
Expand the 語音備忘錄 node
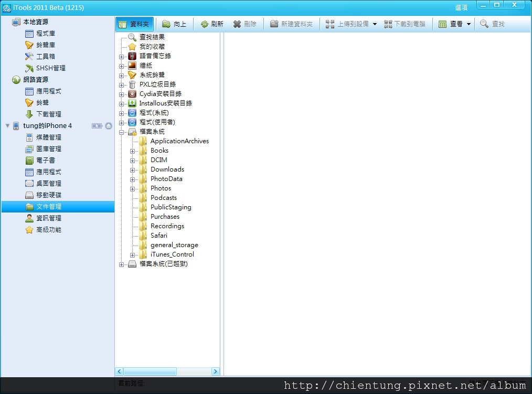122,57
